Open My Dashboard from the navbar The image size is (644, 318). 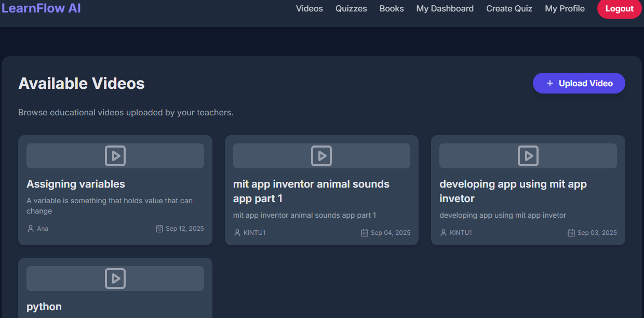point(445,8)
